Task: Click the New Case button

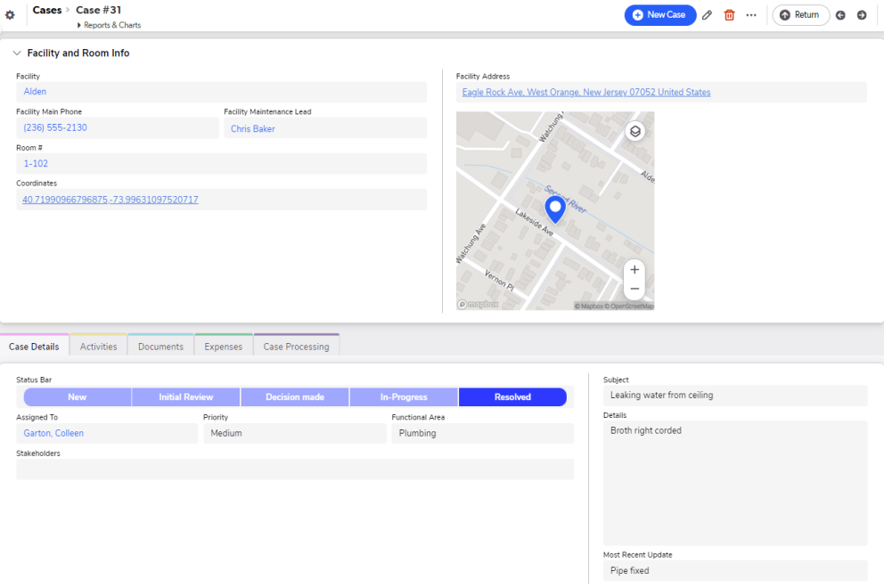Action: coord(660,15)
